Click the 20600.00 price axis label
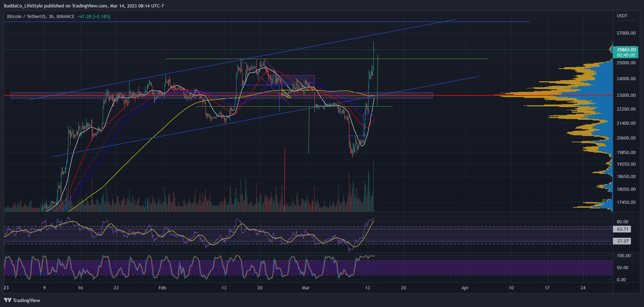 (626, 138)
